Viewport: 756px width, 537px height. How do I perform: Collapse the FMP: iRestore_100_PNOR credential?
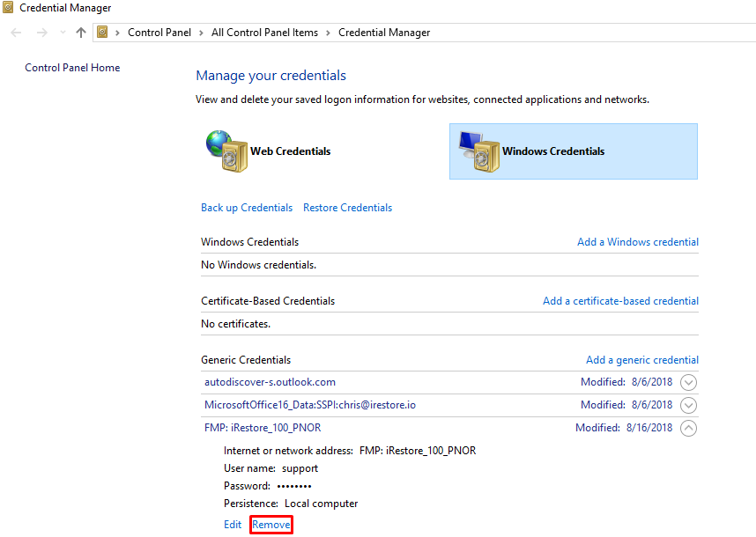tap(688, 428)
